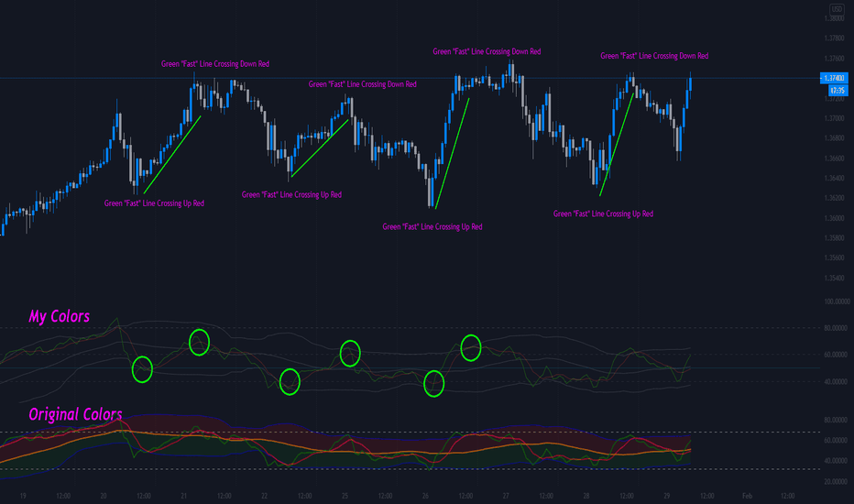Click date 25 on the time axis
This screenshot has height=504, width=854.
coord(345,496)
